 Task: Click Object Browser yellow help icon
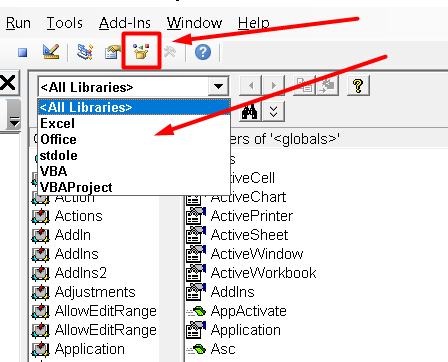coord(358,86)
